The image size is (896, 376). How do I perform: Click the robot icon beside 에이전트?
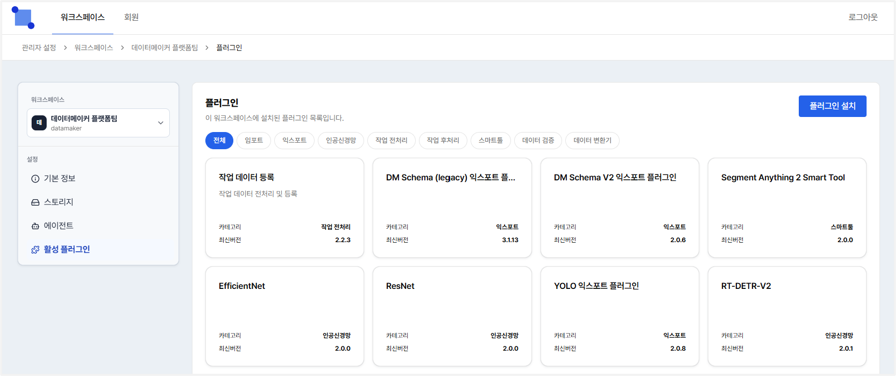[x=35, y=226]
